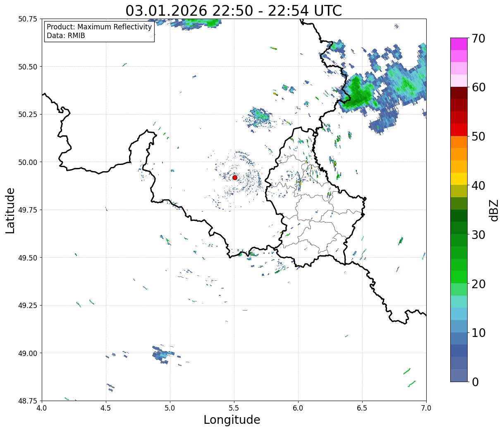Pick the top magenta colorbar band
The height and width of the screenshot is (430, 504).
tap(459, 44)
